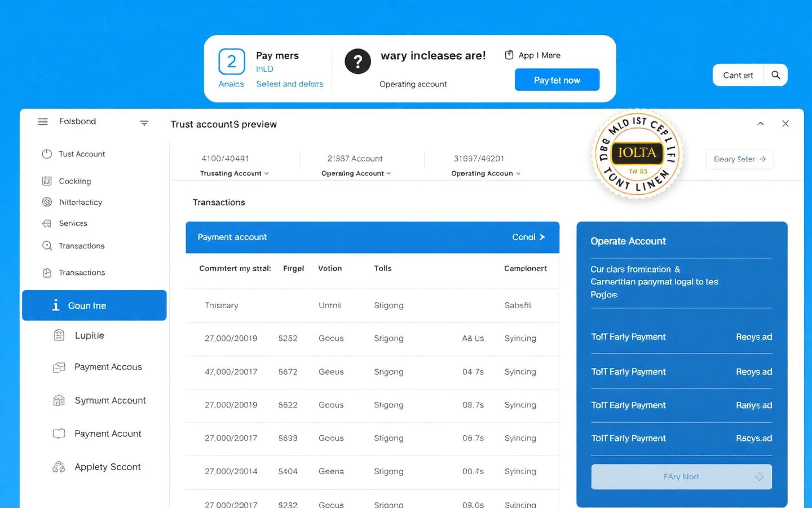
Task: Click the Firgel column header
Action: pos(293,269)
